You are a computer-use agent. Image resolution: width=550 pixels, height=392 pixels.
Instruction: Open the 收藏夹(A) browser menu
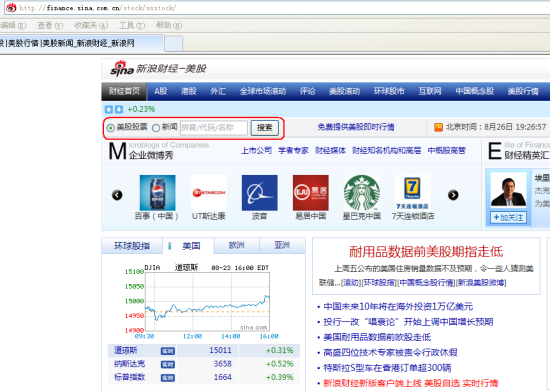91,25
